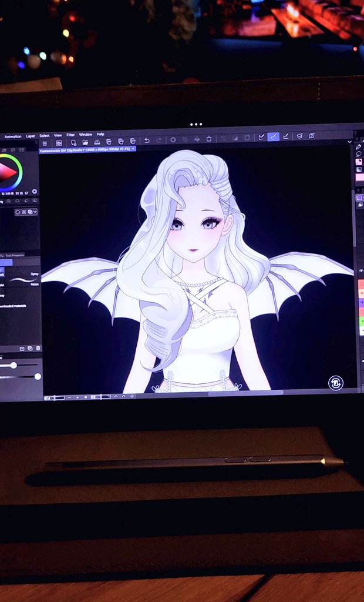Viewport: 364px width, 602px height.
Task: Open the Select menu
Action: point(44,136)
